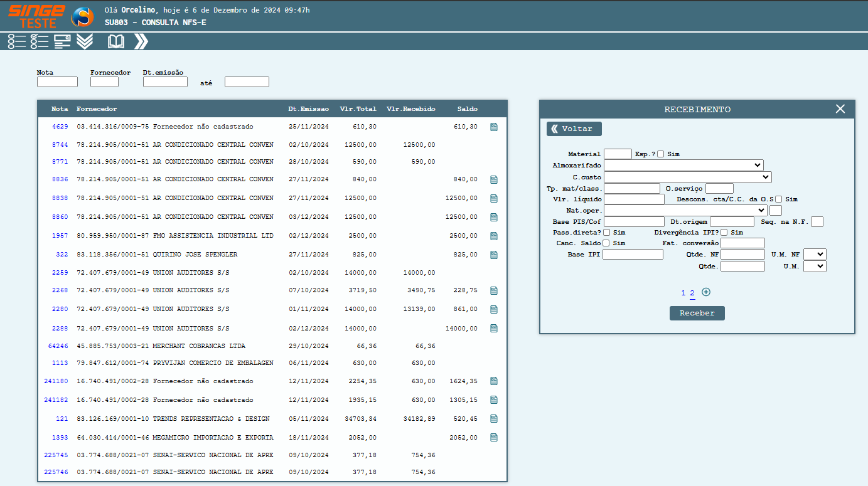Click the document icon for nota 4629
This screenshot has height=486, width=868.
[x=494, y=127]
